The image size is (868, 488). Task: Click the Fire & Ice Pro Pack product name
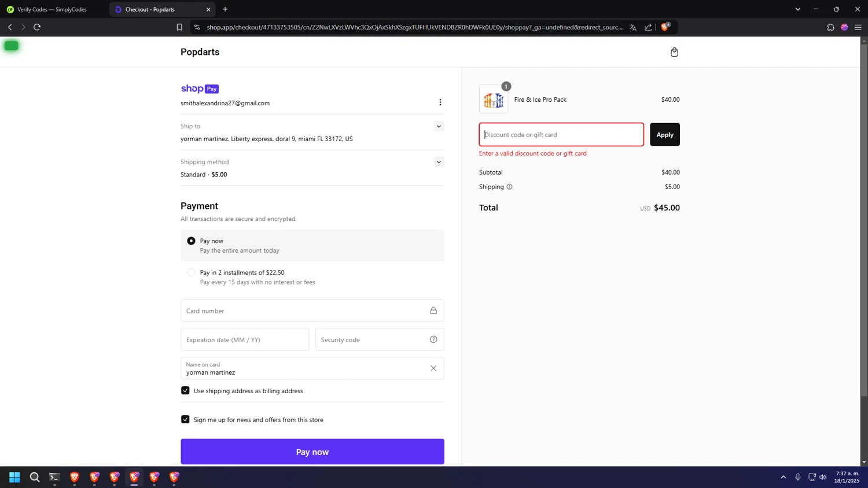[x=540, y=99]
